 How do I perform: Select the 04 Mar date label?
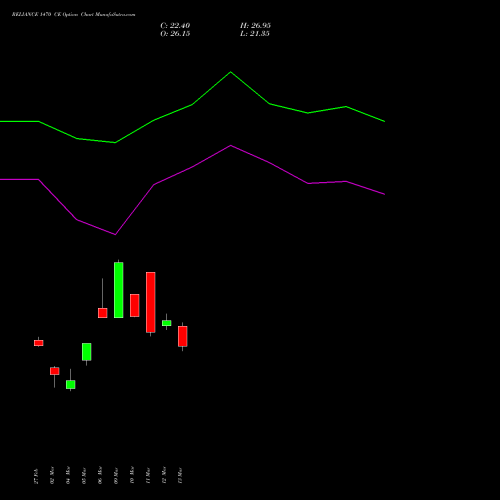(68, 475)
